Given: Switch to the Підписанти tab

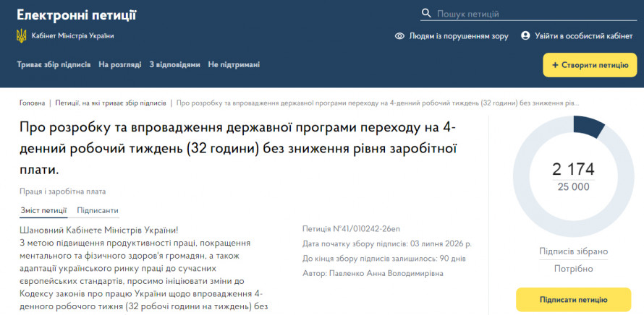Looking at the screenshot, I should click(98, 211).
